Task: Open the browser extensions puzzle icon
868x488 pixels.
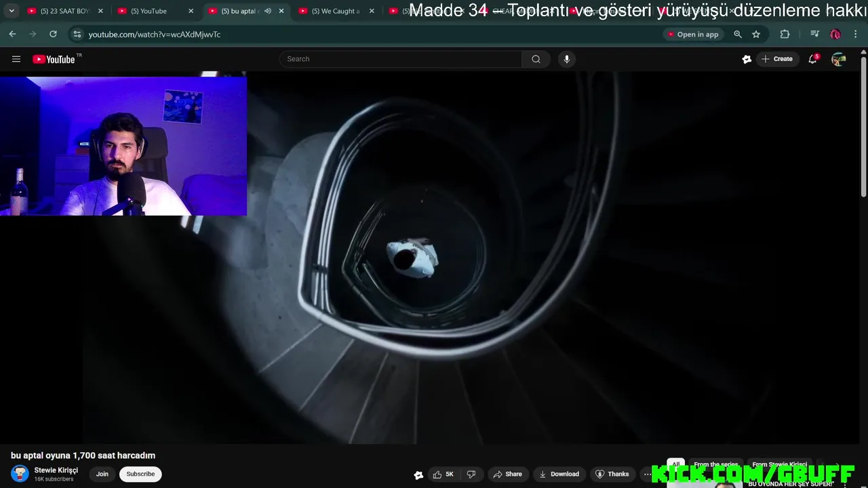Action: point(785,34)
